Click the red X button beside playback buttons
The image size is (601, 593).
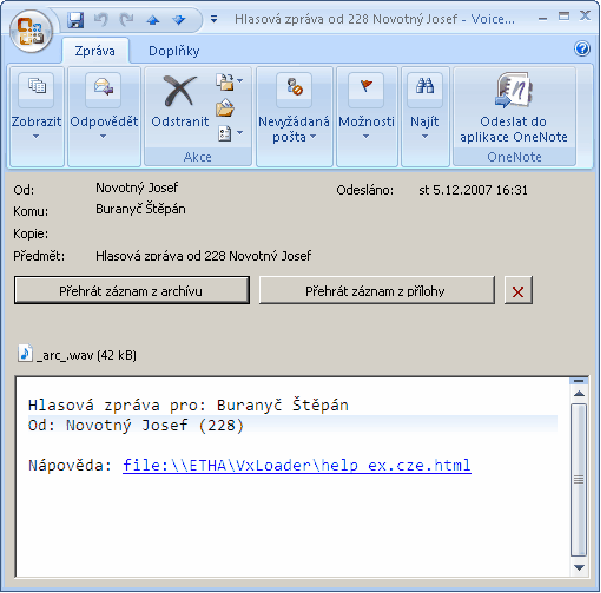[x=518, y=291]
